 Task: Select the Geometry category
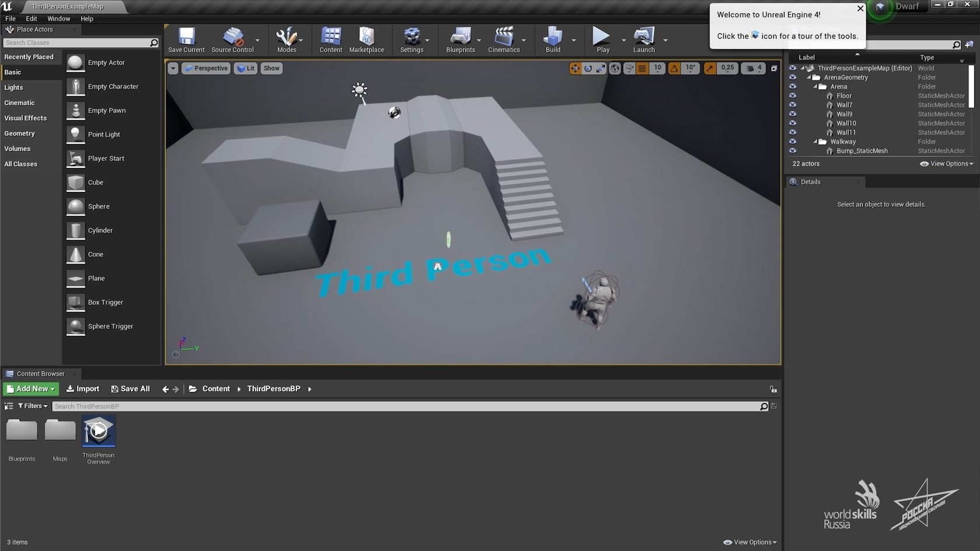click(x=20, y=134)
